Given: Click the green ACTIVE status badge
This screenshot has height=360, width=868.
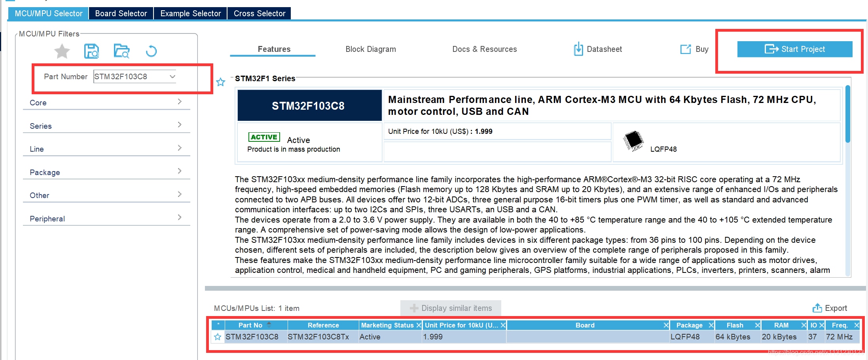Looking at the screenshot, I should [264, 137].
